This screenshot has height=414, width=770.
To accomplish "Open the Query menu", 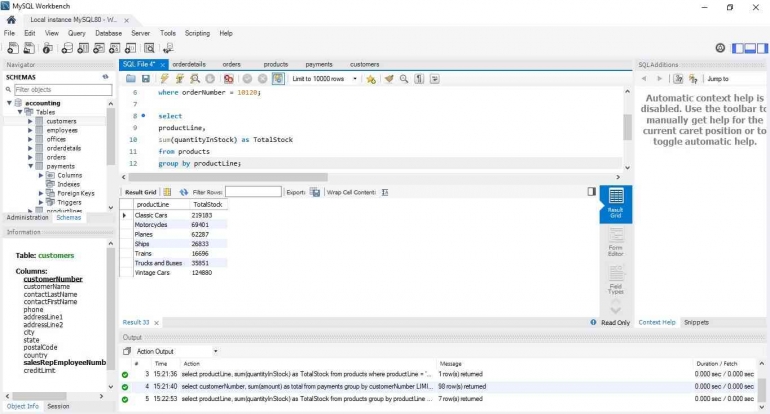I will (77, 33).
